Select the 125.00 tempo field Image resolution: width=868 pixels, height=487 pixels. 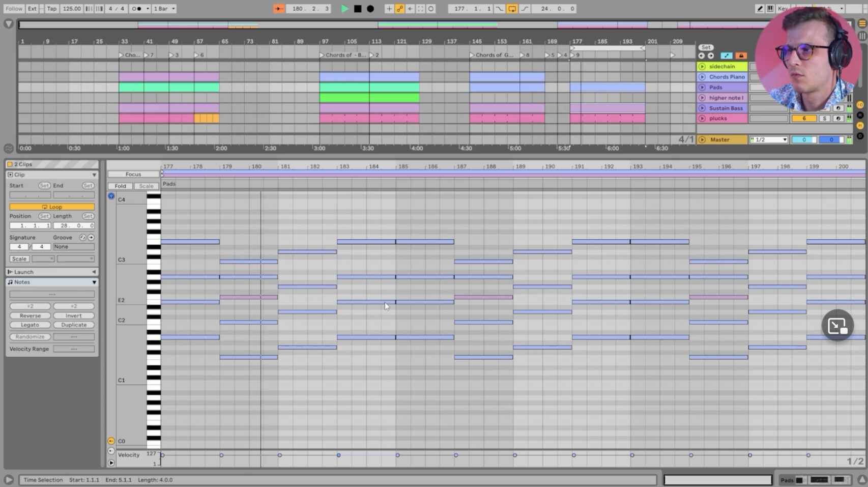pos(72,9)
